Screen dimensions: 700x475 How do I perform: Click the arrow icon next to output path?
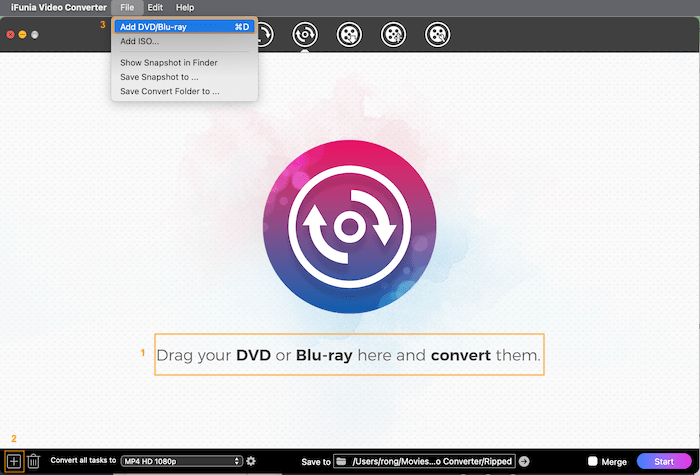pos(524,461)
